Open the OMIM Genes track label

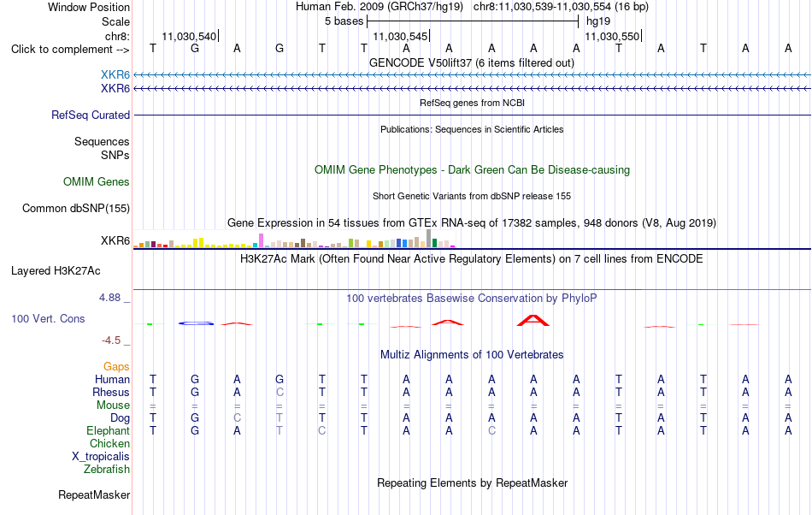97,182
